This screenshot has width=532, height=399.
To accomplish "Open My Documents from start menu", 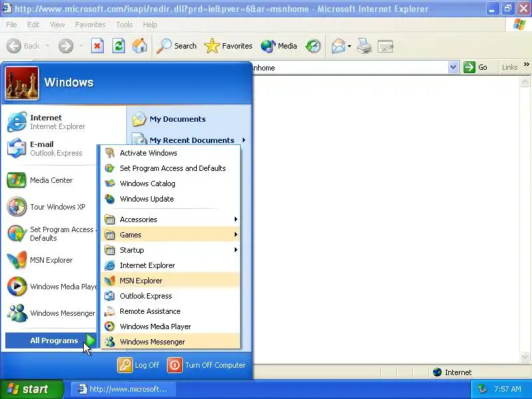I will coord(190,119).
